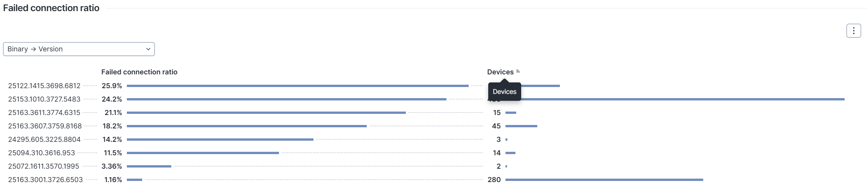Click the Failed connection ratio panel title
868x184 pixels.
tap(51, 8)
